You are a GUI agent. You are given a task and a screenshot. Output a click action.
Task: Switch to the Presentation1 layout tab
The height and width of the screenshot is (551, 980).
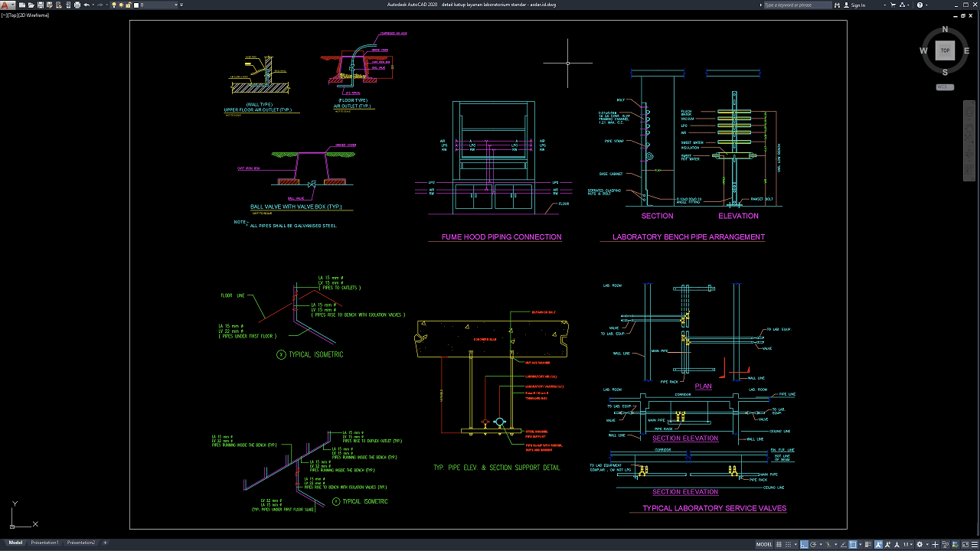click(44, 543)
